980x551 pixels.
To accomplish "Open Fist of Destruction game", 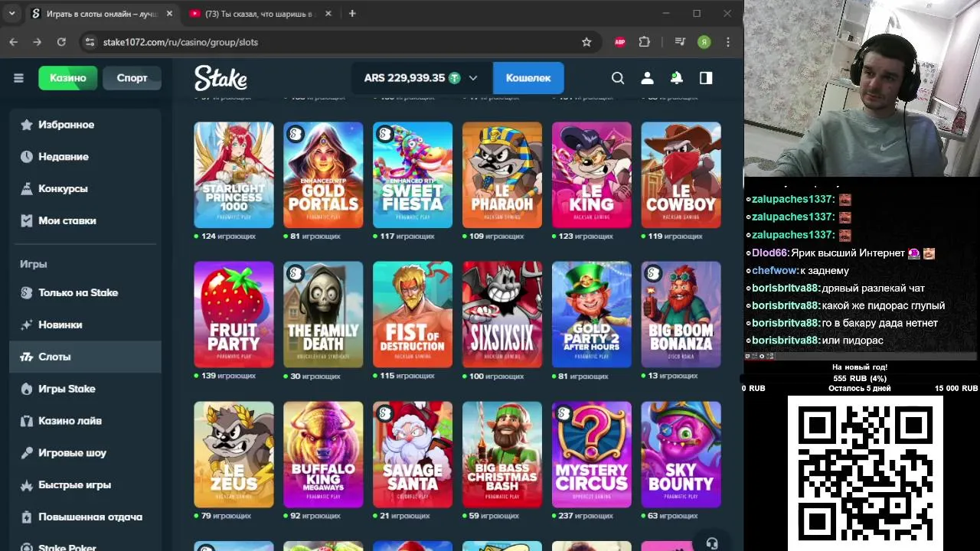I will point(413,315).
